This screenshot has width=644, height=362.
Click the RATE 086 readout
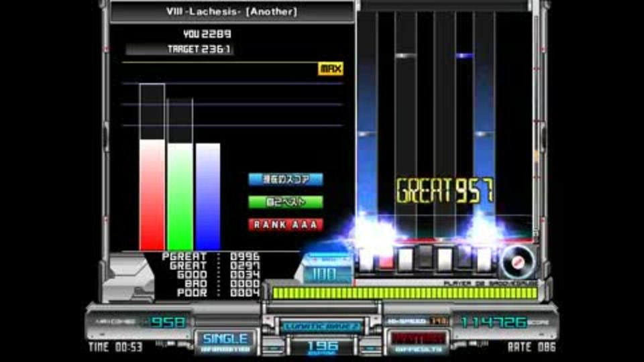coord(532,347)
